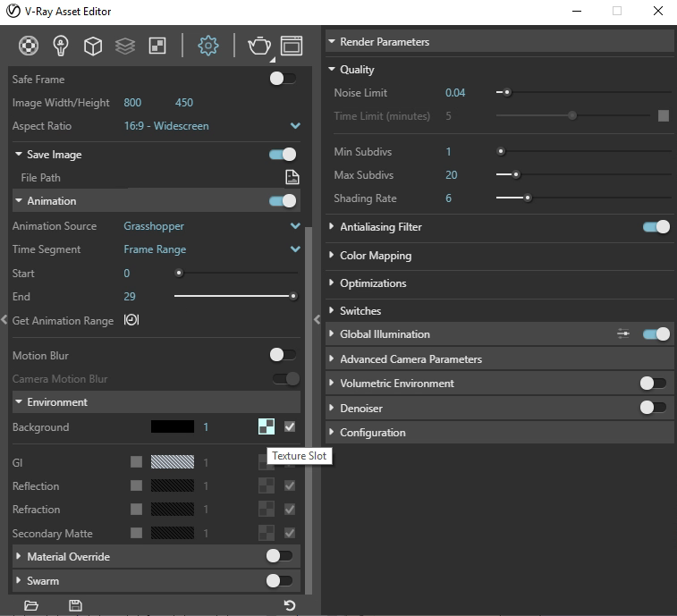Open the Settings gear icon
The image size is (677, 616).
tap(208, 46)
